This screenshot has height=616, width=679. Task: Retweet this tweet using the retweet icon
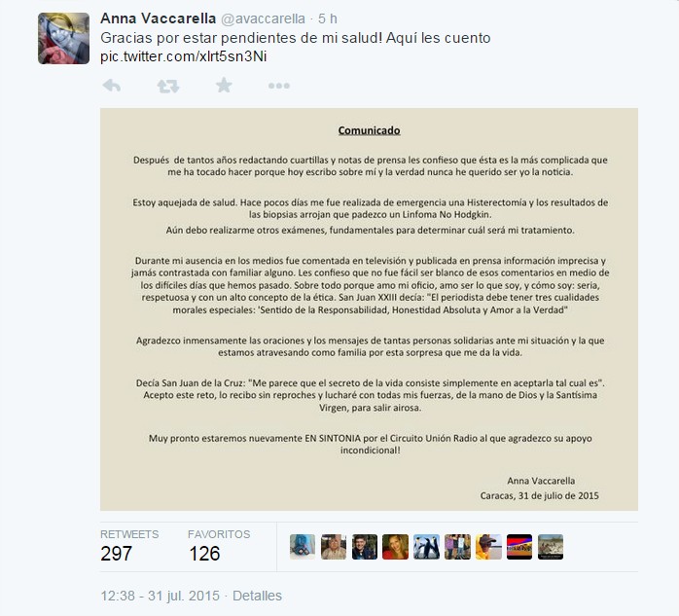tap(168, 86)
